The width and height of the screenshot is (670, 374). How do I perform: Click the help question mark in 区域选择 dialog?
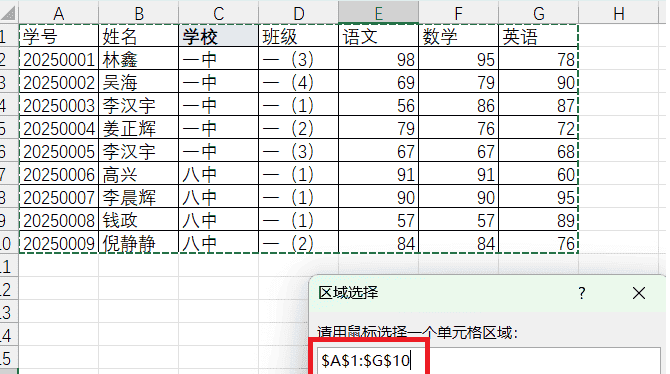[x=582, y=293]
